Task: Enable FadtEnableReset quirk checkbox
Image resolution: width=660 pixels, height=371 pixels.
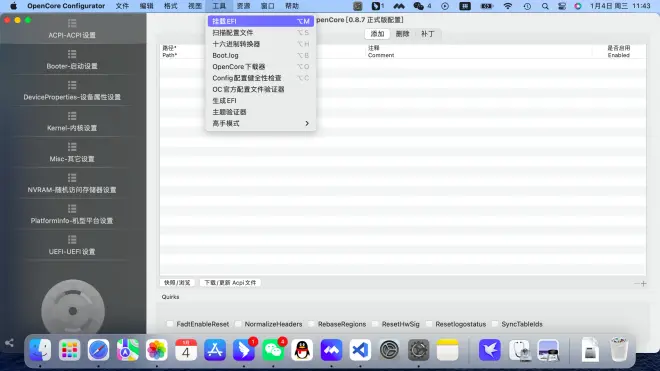Action: click(170, 324)
